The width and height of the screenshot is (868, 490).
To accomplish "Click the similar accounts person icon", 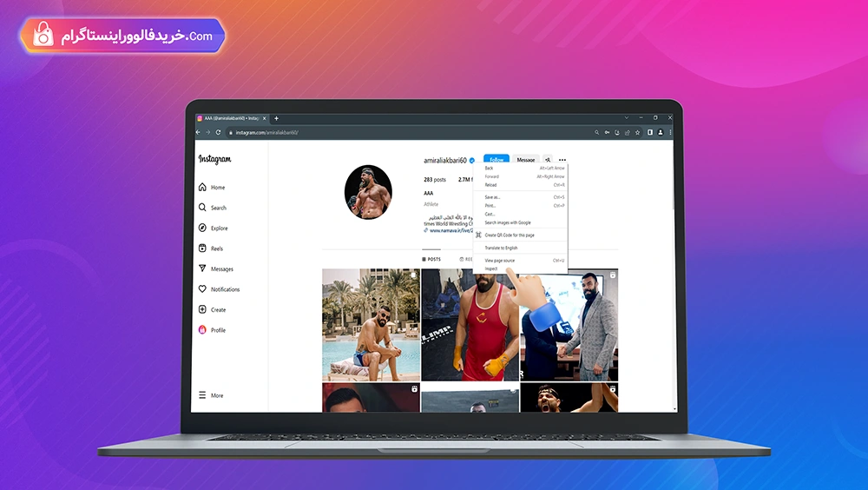I will 548,160.
